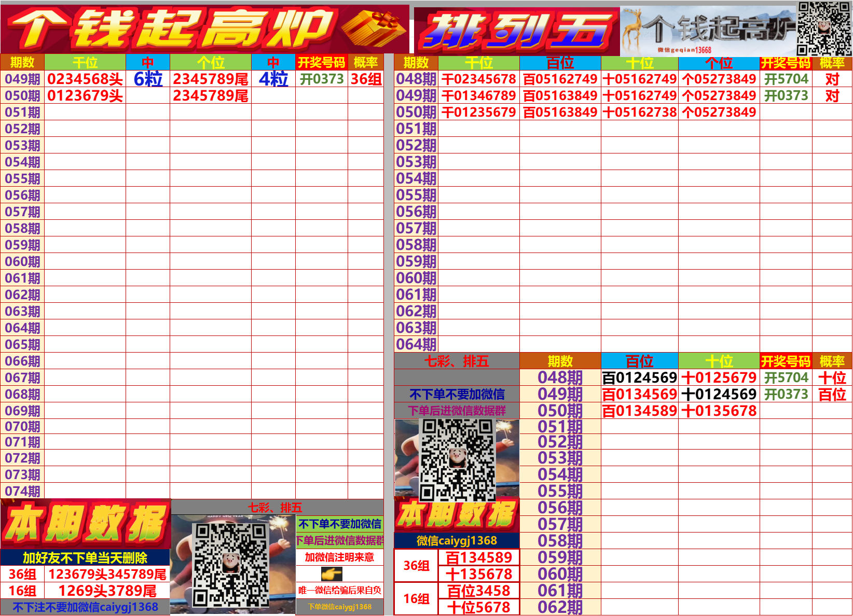Click the 不下注不要加微信caiygj1368 footer text
The width and height of the screenshot is (853, 616).
pos(85,607)
